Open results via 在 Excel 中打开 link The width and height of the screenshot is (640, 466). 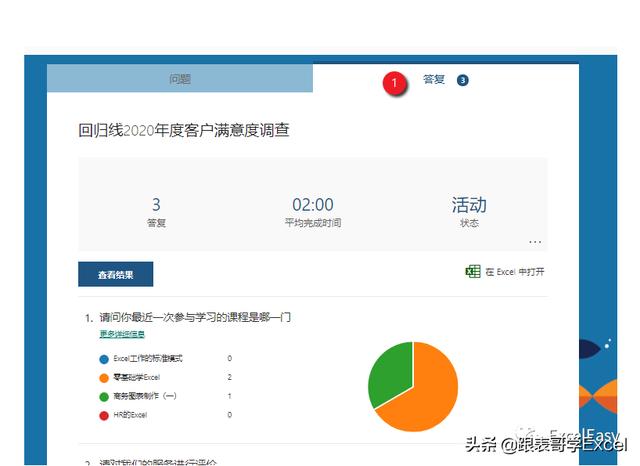click(x=514, y=272)
